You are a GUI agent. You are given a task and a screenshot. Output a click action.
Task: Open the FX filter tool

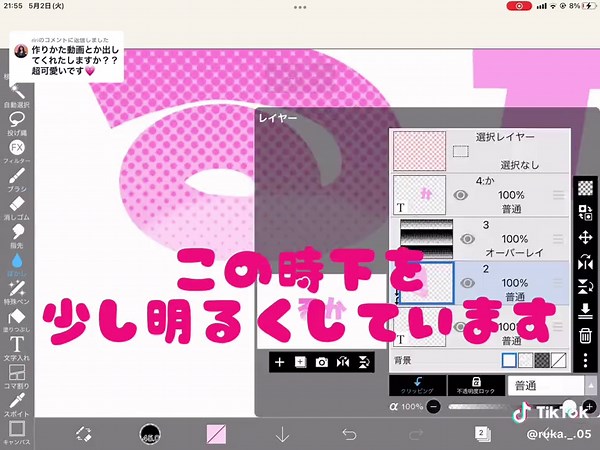coord(17,151)
